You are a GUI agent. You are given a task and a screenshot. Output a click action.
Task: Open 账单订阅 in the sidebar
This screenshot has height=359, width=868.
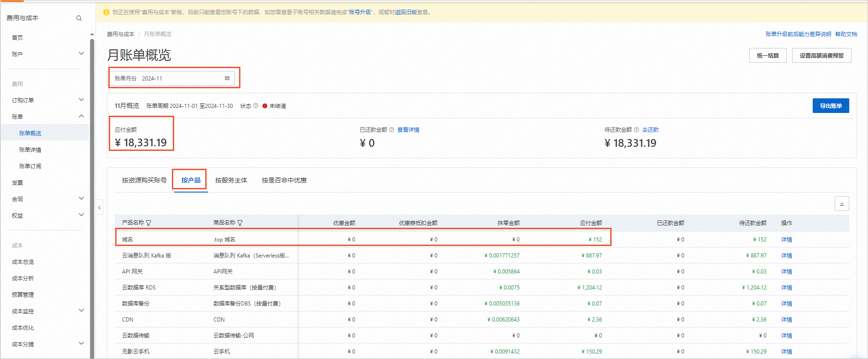coord(30,166)
